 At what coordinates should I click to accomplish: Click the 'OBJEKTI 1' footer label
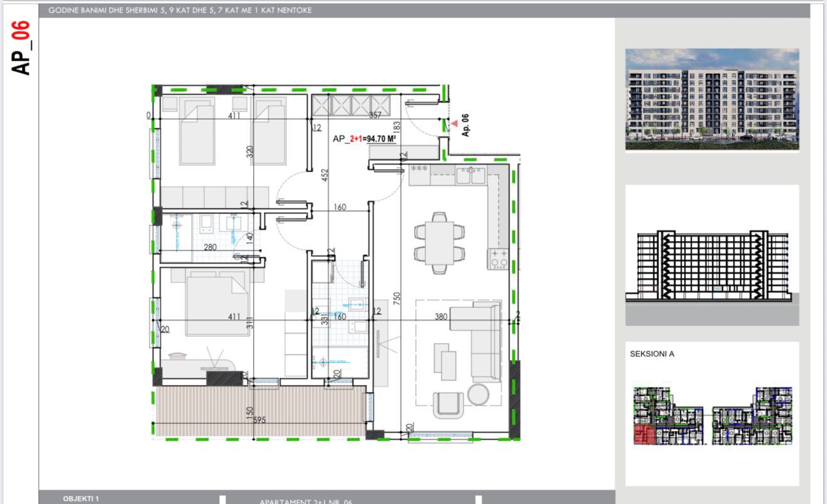click(81, 499)
